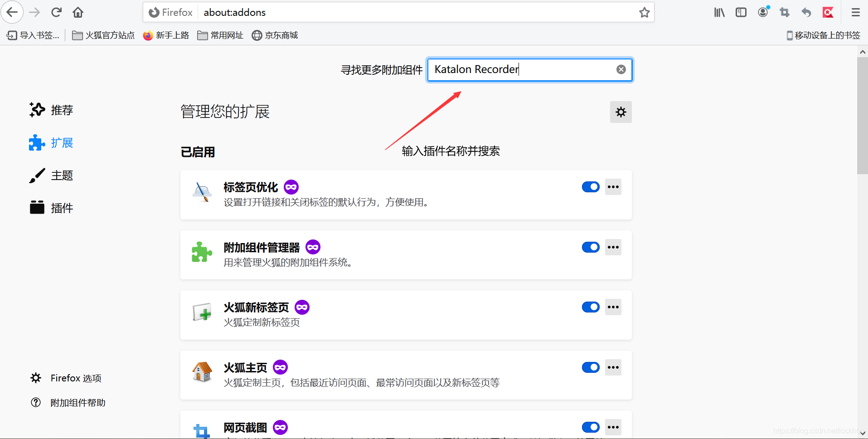
Task: Open the extensions tools gear icon
Action: pos(621,112)
